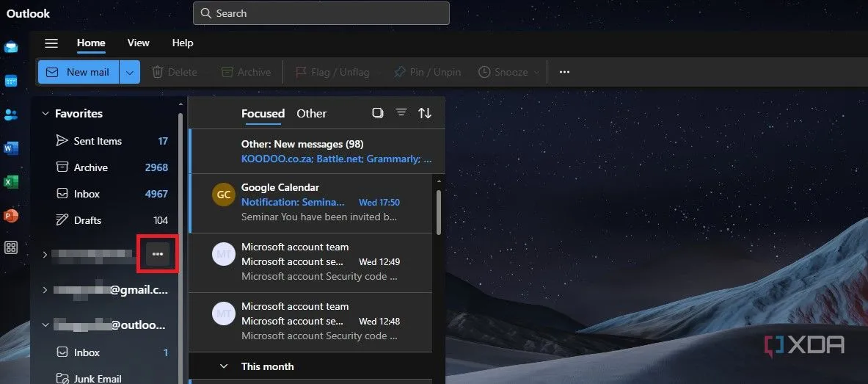Open the Snooze dropdown chevron
The image size is (868, 384).
coord(536,73)
